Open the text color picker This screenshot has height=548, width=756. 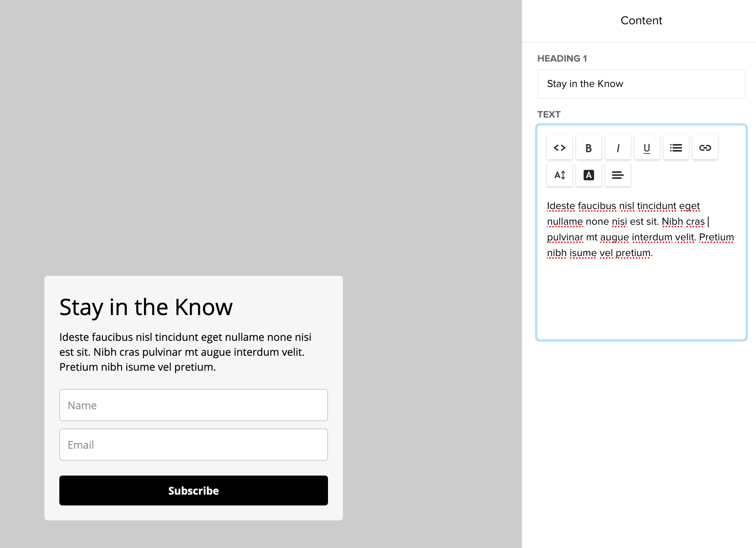(588, 174)
